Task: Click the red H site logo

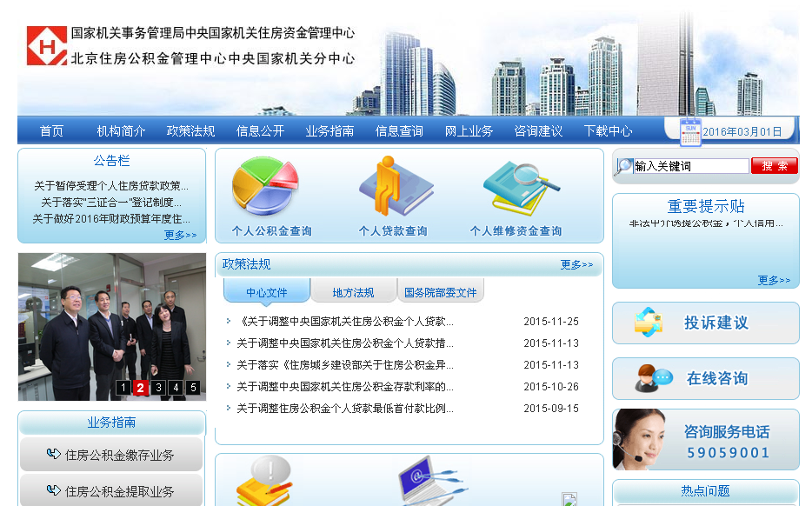Action: (47, 46)
